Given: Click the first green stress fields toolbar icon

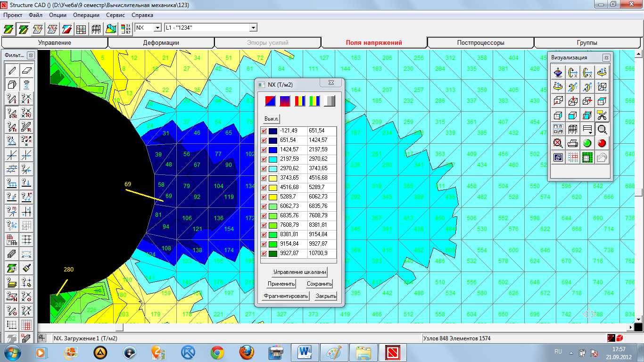Looking at the screenshot, I should coord(8,29).
